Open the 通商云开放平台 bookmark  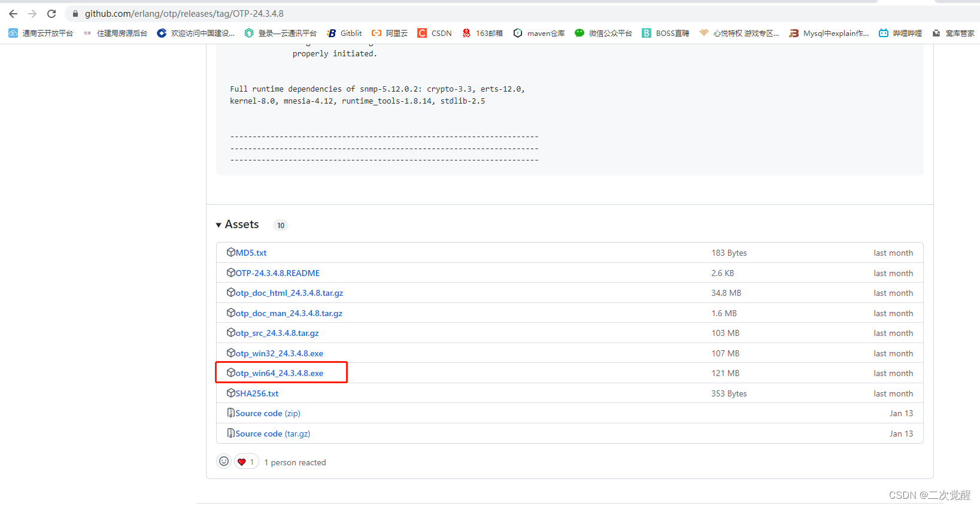tap(41, 33)
